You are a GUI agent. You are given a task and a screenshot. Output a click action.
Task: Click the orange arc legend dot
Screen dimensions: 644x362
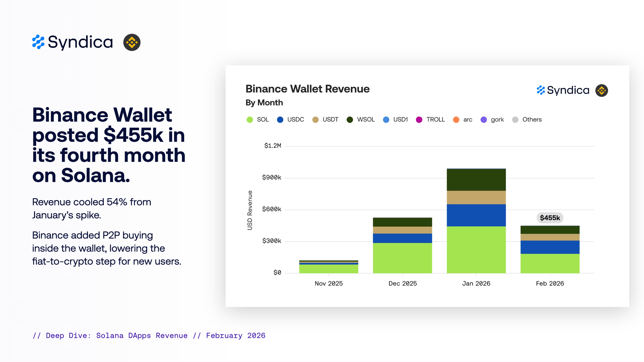pyautogui.click(x=456, y=120)
